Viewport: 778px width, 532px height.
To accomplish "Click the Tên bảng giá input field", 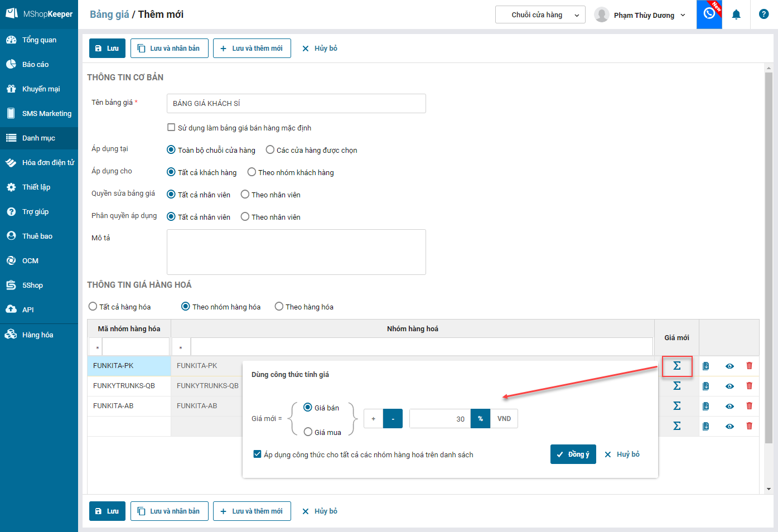I will tap(296, 103).
